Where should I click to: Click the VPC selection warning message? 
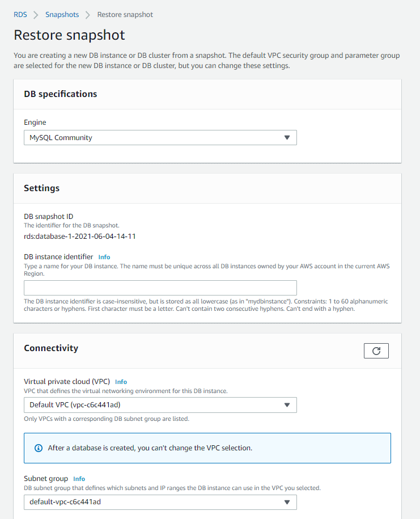[x=150, y=448]
